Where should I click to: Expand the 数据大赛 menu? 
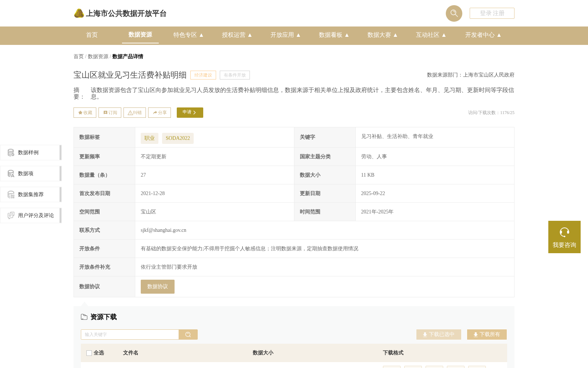point(383,35)
